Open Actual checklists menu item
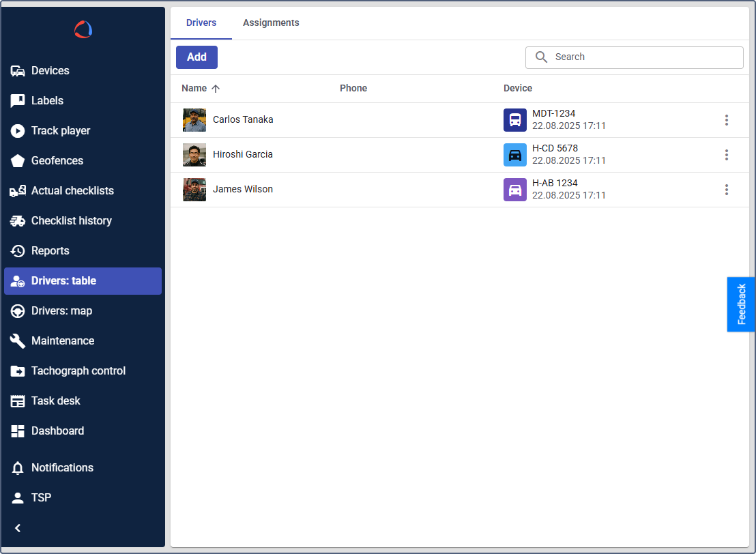The image size is (756, 554). [x=83, y=191]
